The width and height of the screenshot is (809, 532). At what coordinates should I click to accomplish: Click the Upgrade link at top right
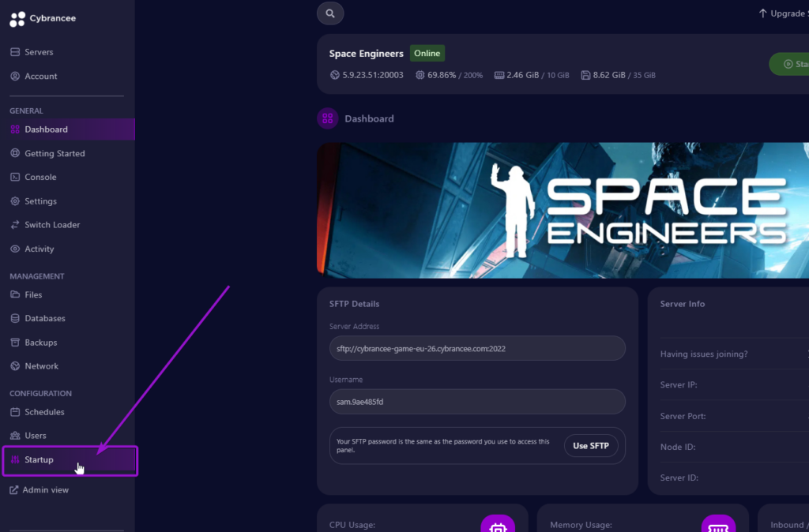[784, 13]
